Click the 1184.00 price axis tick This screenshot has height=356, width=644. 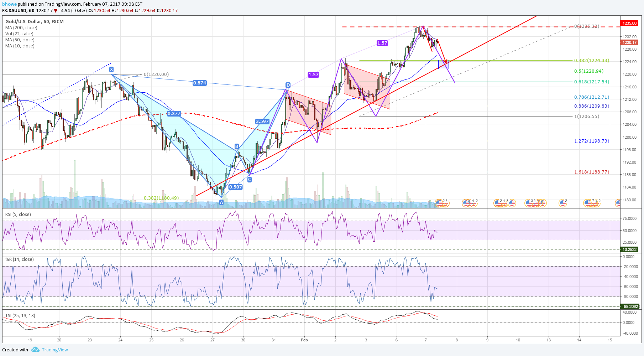(629, 187)
